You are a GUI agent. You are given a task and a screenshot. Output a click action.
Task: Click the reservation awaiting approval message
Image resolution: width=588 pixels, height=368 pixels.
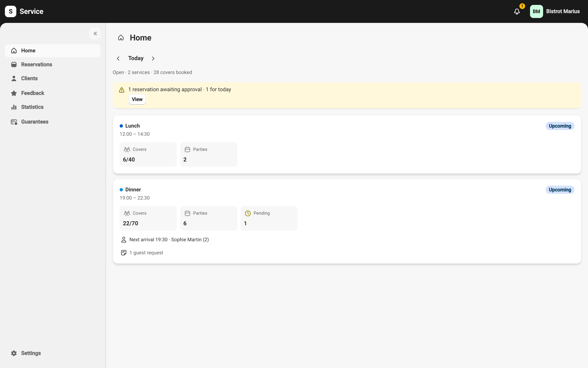coord(179,89)
